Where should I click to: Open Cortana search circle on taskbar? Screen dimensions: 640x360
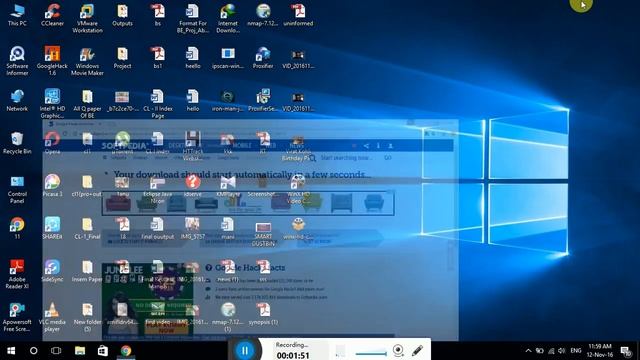pos(33,351)
